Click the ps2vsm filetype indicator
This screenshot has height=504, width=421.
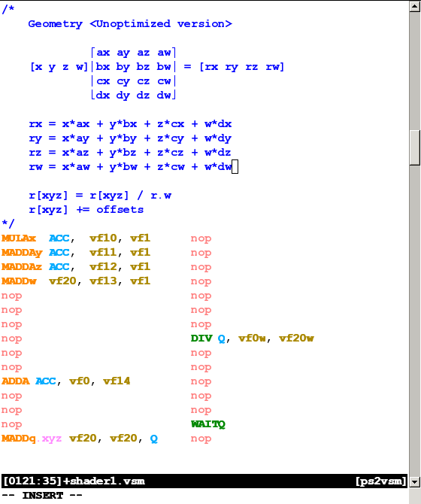click(x=381, y=481)
